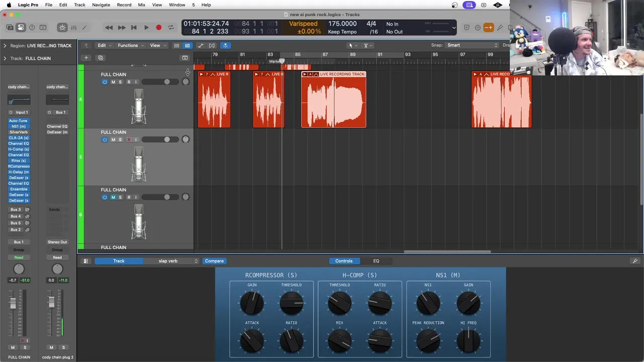Toggle Cycle mode button
The image size is (644, 362).
point(171,28)
